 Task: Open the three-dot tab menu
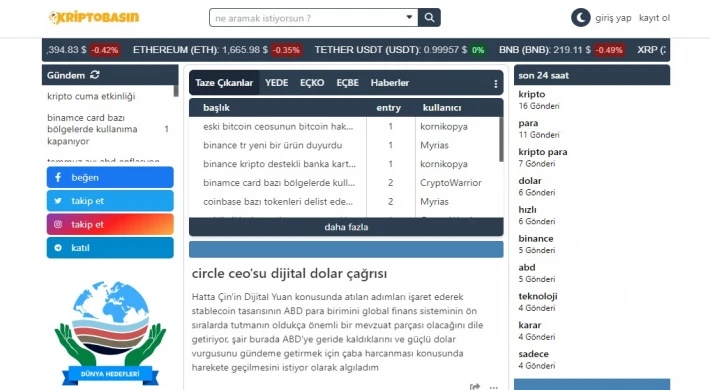[496, 84]
